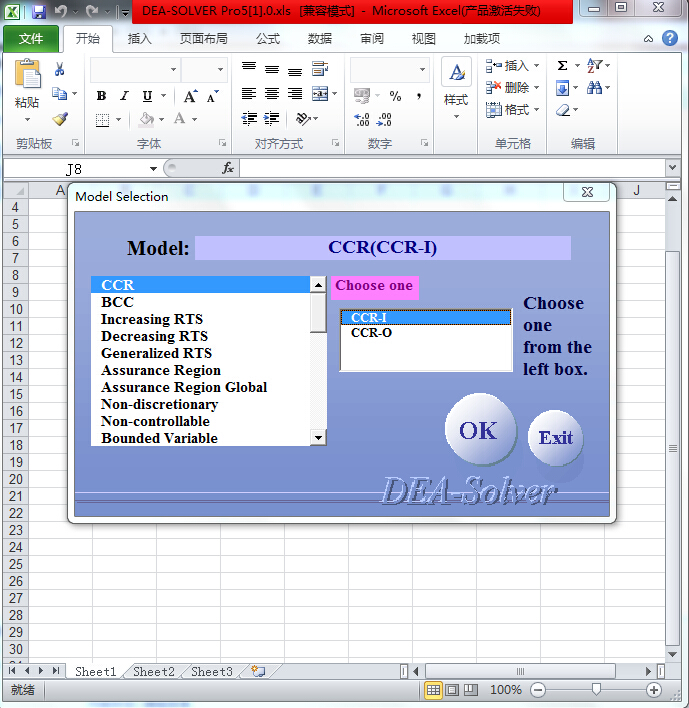Open the font size dropdown
The image size is (689, 708).
coord(220,70)
